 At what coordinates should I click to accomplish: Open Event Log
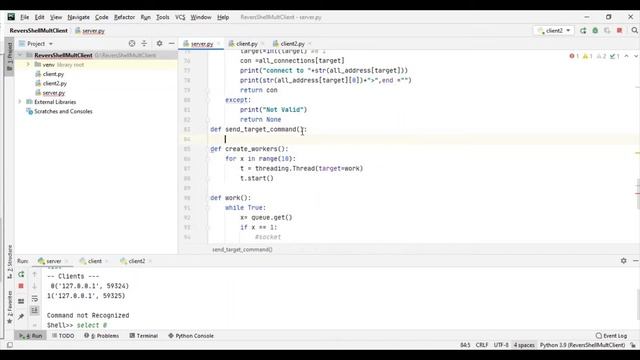point(611,336)
